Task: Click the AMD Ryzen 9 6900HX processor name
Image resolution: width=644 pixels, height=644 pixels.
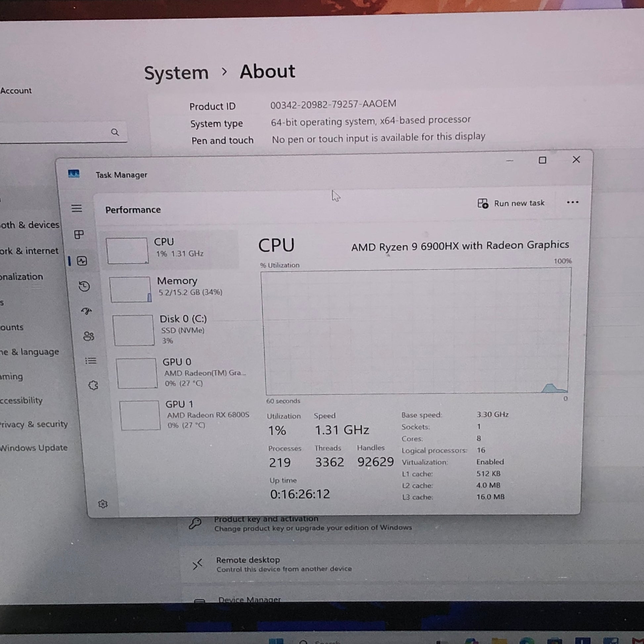Action: 460,246
